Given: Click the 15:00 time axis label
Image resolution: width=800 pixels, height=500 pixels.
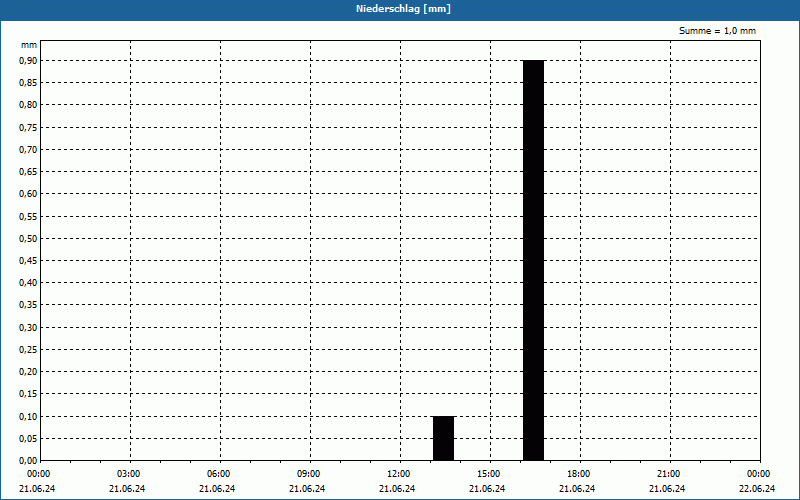Looking at the screenshot, I should (489, 474).
